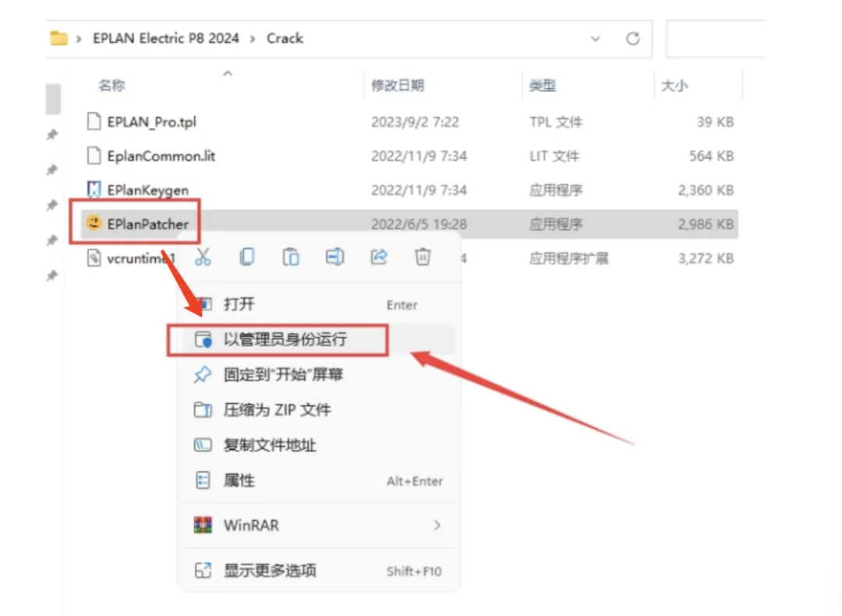Click chevron before EPLAN Electric P8 2024
842x616 pixels.
pyautogui.click(x=79, y=39)
